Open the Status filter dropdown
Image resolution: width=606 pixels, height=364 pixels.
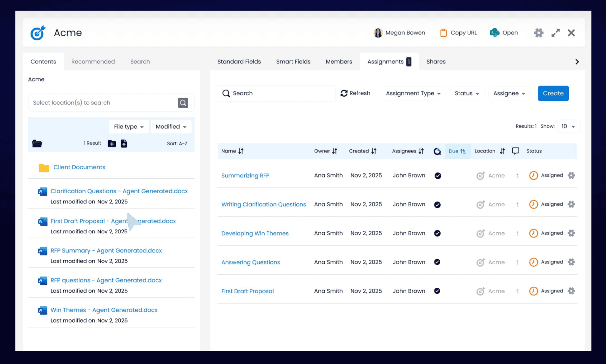click(x=467, y=93)
